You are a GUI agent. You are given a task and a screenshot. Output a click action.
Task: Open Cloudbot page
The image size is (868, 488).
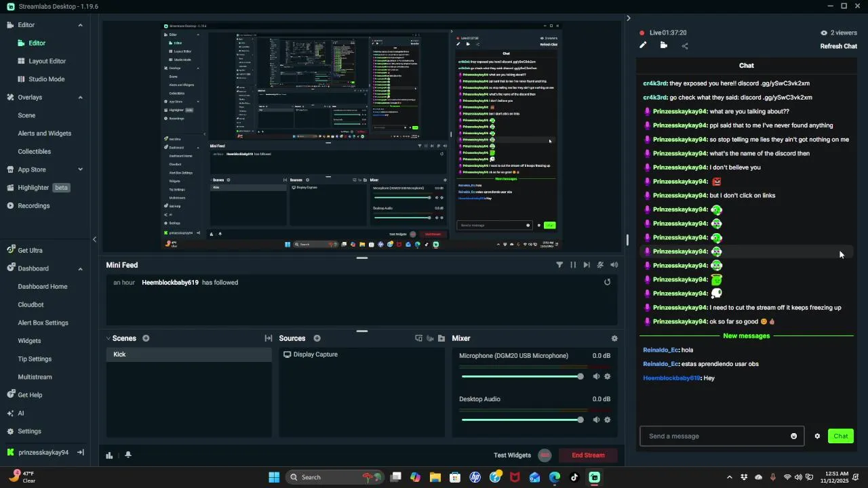(31, 305)
